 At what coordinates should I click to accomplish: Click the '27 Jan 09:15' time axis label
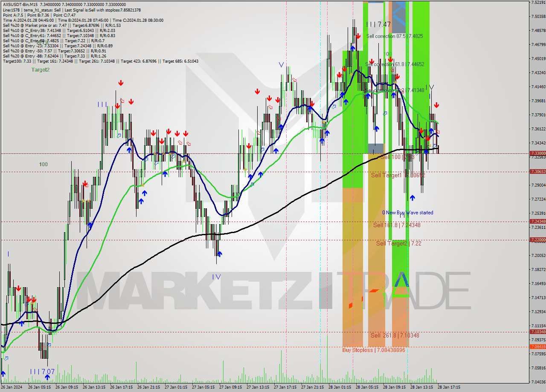coord(230,388)
